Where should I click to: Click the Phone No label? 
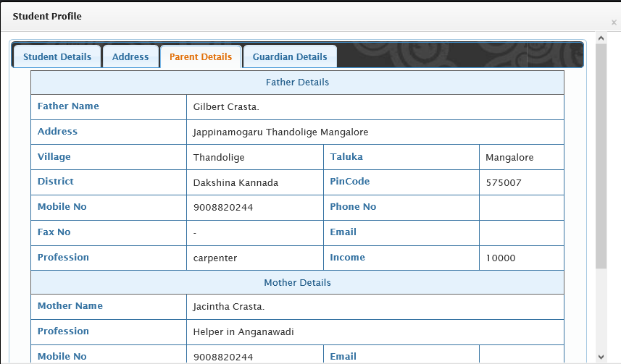353,206
